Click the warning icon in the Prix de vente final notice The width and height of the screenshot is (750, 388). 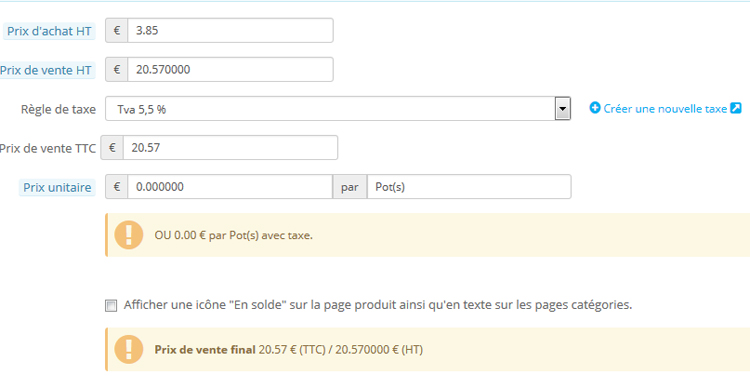(129, 349)
